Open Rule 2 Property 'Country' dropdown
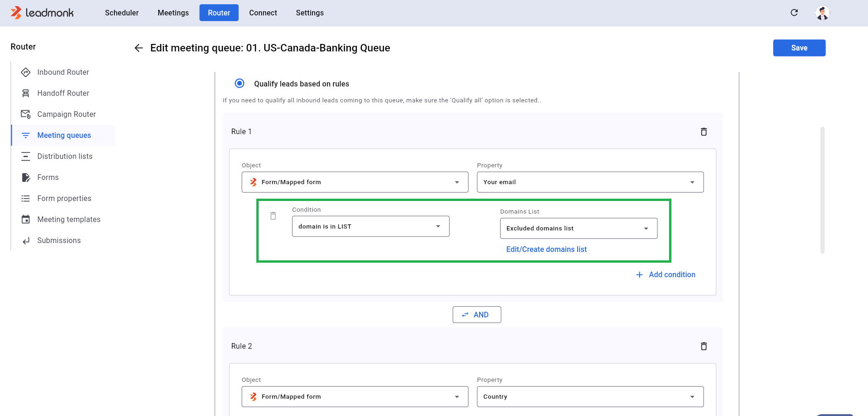This screenshot has width=868, height=416. click(590, 397)
